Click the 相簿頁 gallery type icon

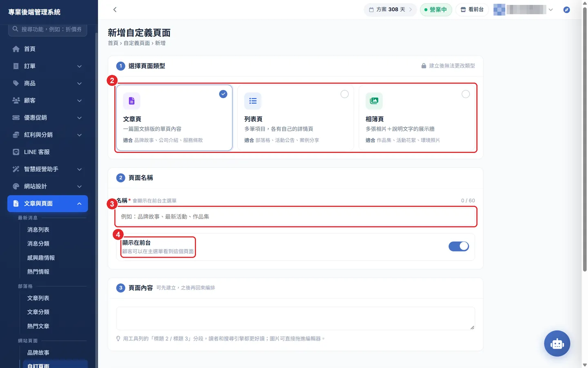coord(374,101)
